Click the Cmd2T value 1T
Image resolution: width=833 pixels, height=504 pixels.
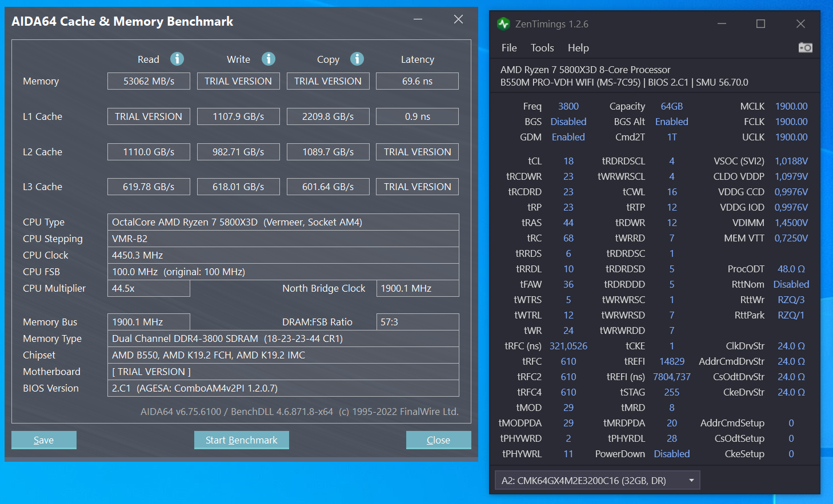click(672, 137)
